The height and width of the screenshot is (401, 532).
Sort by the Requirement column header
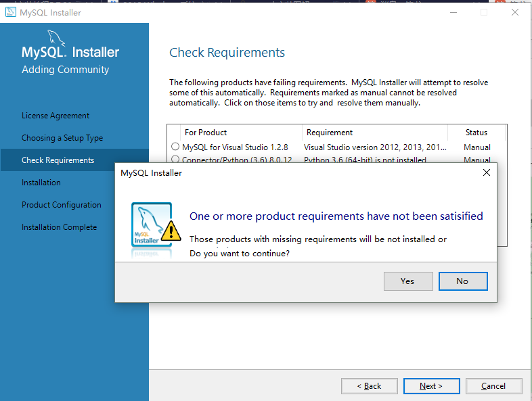(375, 133)
